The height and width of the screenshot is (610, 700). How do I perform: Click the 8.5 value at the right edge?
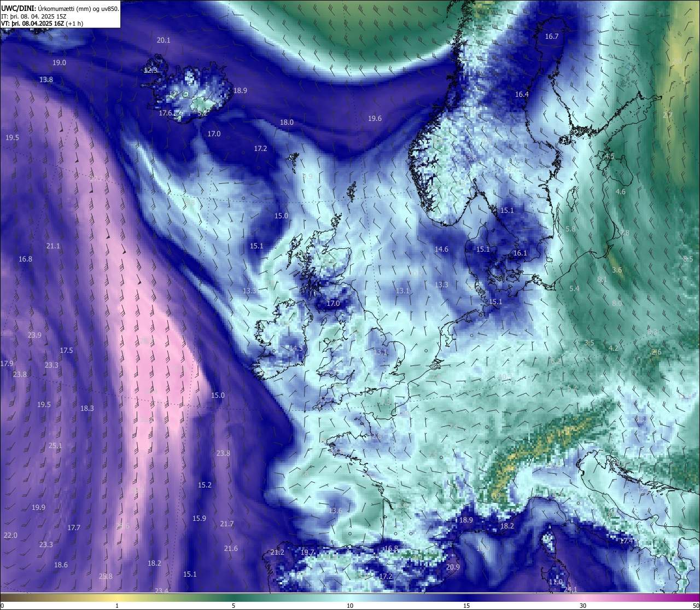coord(688,259)
